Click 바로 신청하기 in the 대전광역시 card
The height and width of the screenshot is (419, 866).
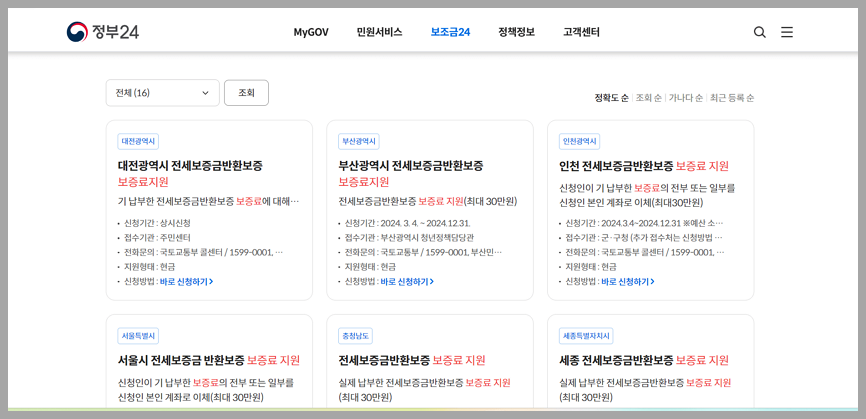187,282
